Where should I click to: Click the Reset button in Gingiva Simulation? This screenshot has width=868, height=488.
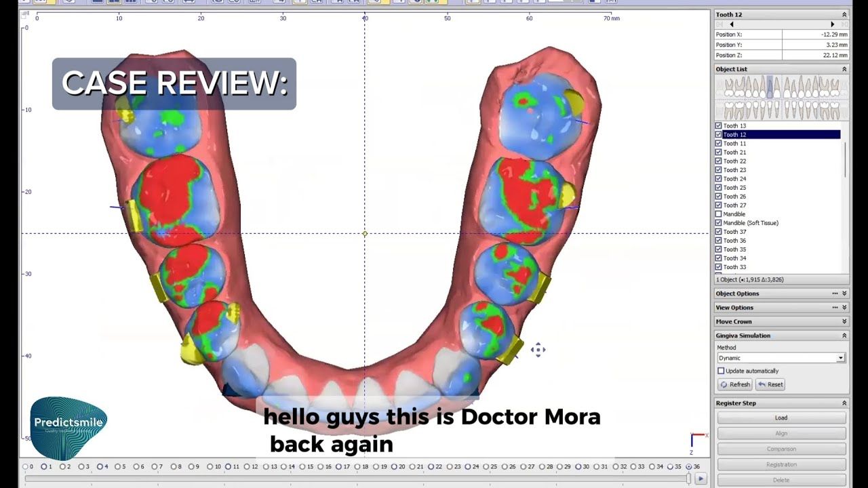[770, 384]
